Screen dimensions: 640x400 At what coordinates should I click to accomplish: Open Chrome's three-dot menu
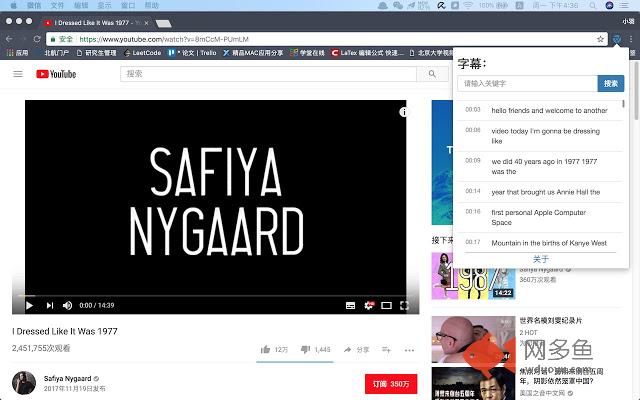(x=631, y=39)
